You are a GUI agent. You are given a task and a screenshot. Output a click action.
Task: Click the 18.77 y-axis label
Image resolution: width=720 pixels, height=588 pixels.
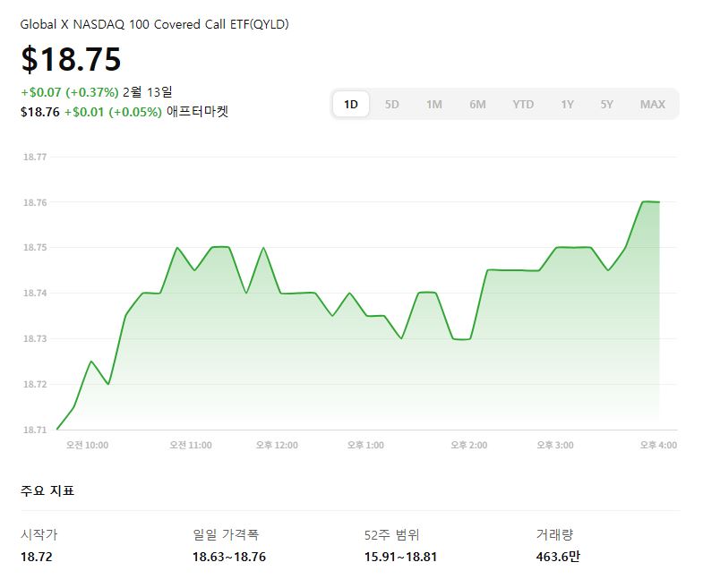35,157
